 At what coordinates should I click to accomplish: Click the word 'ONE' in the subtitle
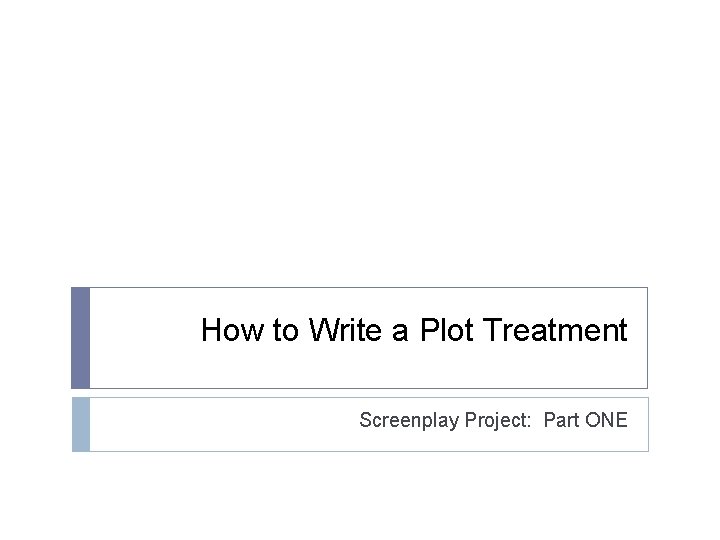coord(606,420)
